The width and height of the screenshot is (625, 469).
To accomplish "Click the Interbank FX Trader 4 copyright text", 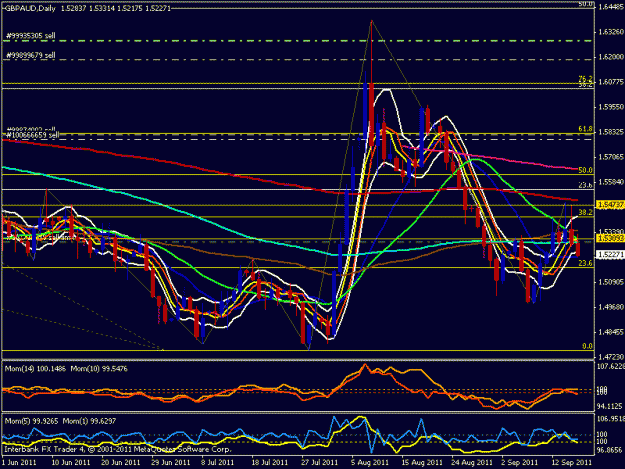I will pyautogui.click(x=118, y=449).
